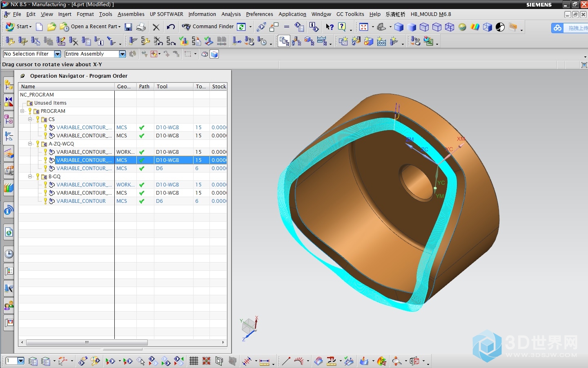The image size is (588, 368).
Task: Open the Preferences menu
Action: pos(259,14)
